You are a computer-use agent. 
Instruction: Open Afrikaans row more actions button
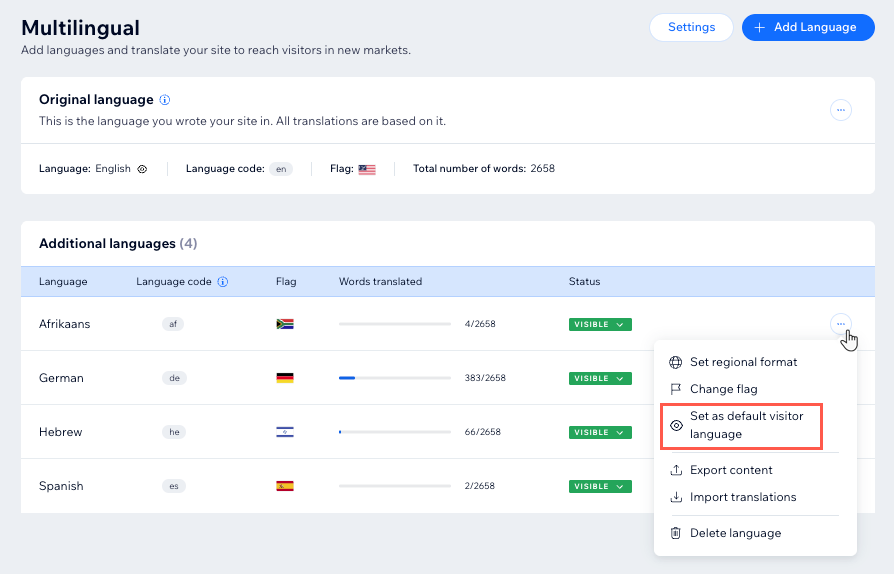[x=840, y=324]
